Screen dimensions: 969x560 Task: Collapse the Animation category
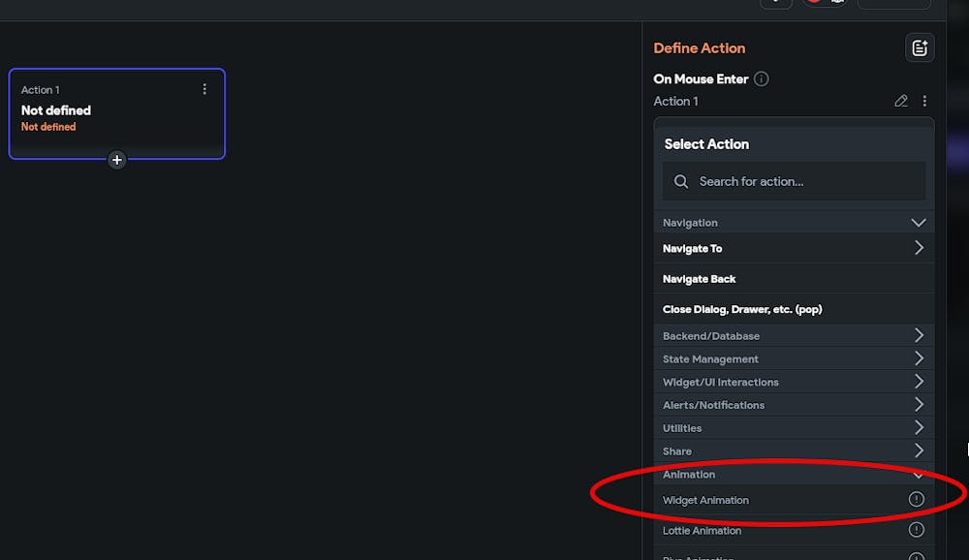coord(919,474)
